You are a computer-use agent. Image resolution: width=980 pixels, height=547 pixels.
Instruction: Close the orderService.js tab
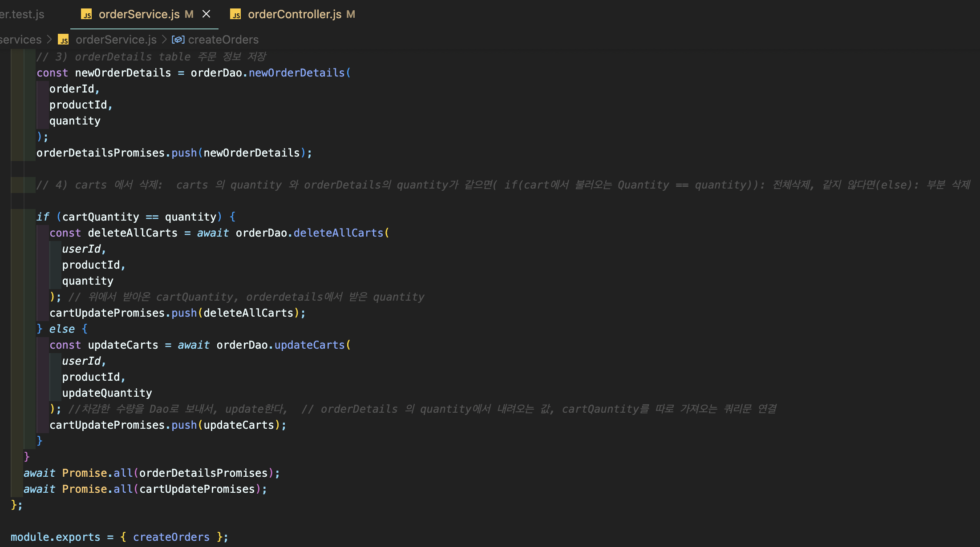pyautogui.click(x=206, y=14)
